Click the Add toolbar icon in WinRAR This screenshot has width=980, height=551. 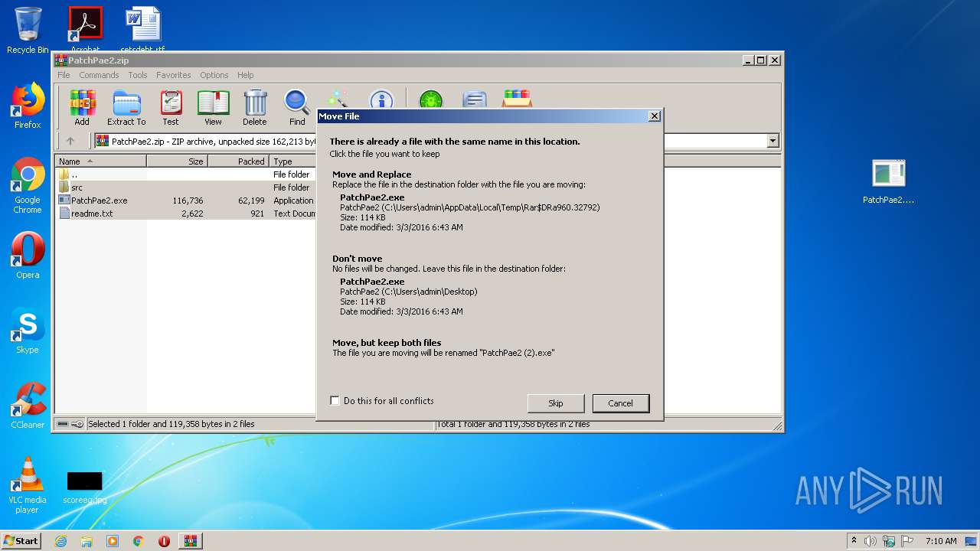(x=82, y=108)
